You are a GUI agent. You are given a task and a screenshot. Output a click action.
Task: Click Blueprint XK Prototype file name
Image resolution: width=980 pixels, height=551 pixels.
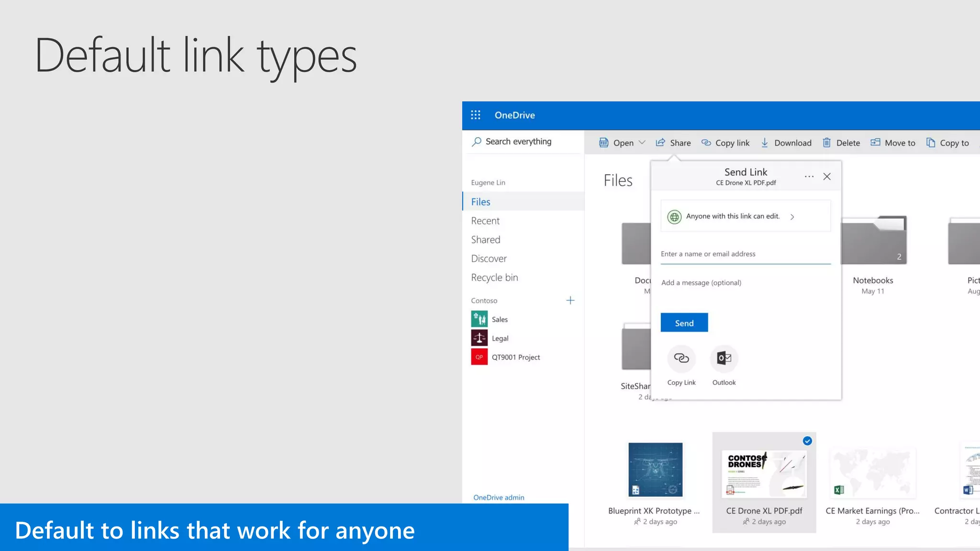pyautogui.click(x=654, y=511)
